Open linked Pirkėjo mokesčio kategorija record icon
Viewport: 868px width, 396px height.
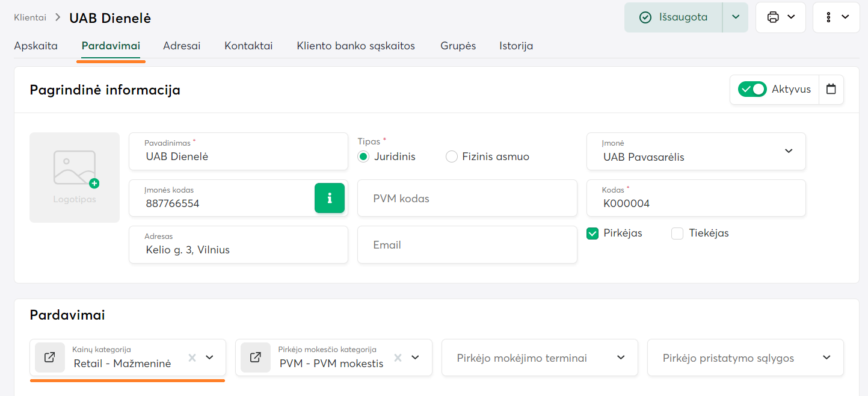pyautogui.click(x=256, y=357)
